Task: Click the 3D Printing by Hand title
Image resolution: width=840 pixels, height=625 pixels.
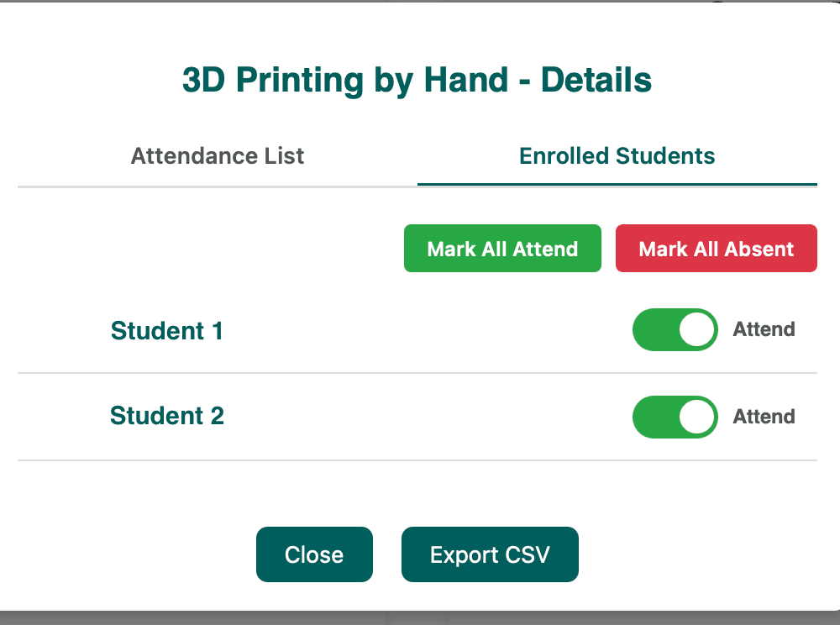Action: coord(345,81)
